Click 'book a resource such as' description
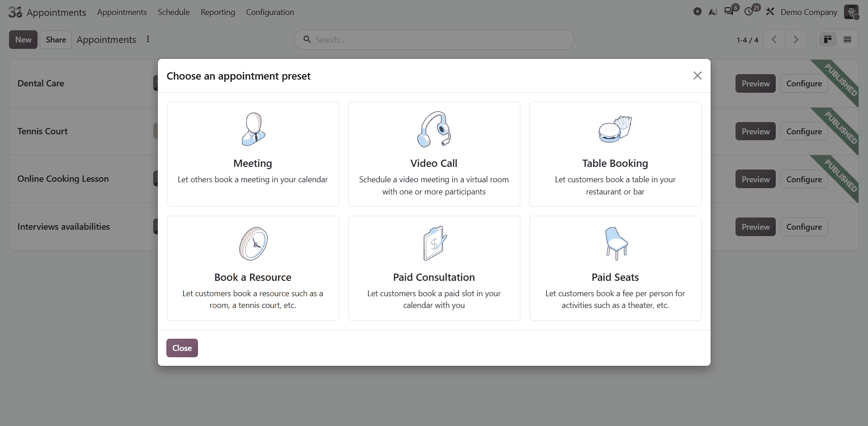 253,299
